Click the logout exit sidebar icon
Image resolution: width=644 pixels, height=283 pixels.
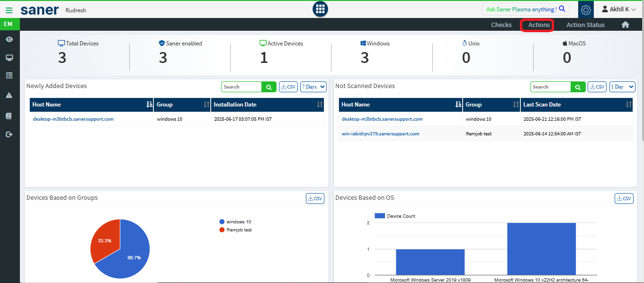coord(9,134)
